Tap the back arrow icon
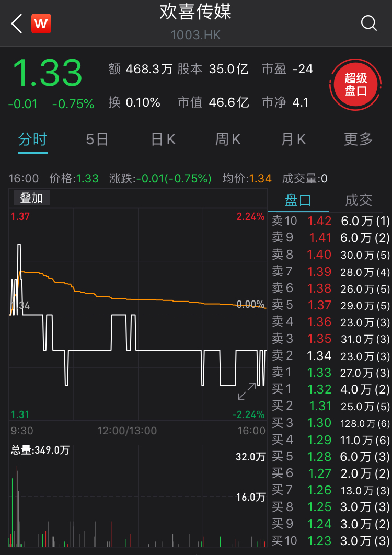392x555 pixels. click(x=17, y=24)
